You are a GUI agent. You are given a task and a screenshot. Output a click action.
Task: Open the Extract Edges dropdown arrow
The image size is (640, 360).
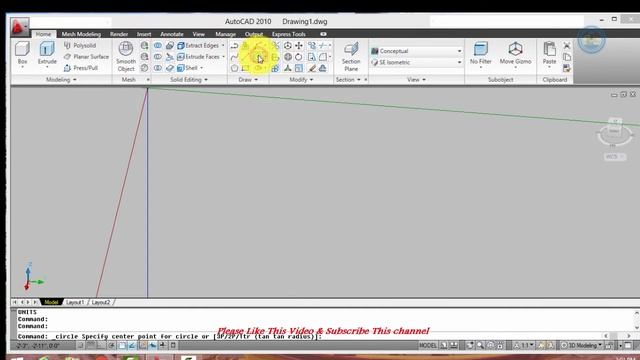[x=223, y=45]
